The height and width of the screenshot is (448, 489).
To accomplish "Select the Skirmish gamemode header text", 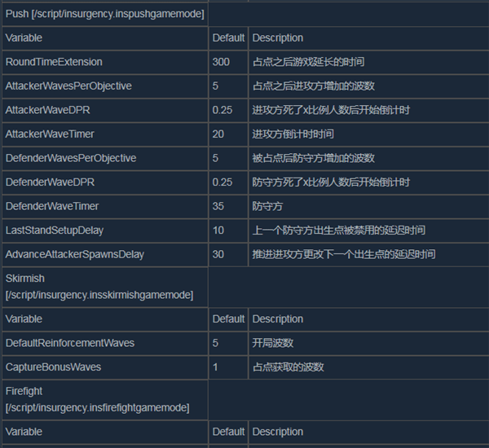I will point(99,287).
